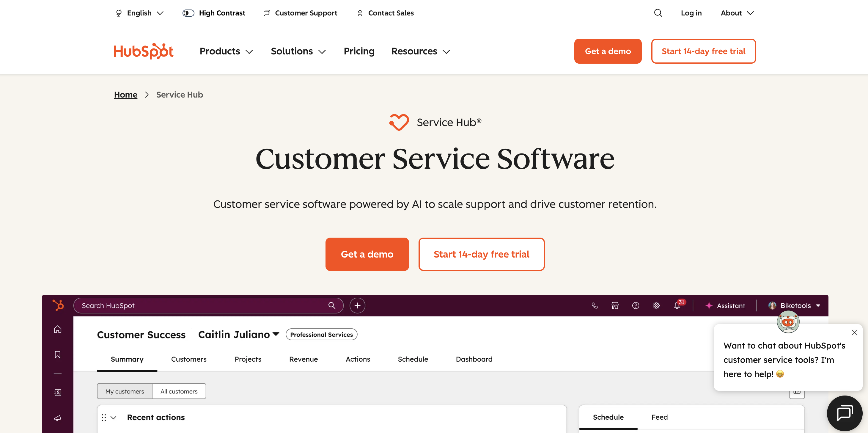Open the marketplace storefront icon
The width and height of the screenshot is (868, 433).
(x=615, y=305)
